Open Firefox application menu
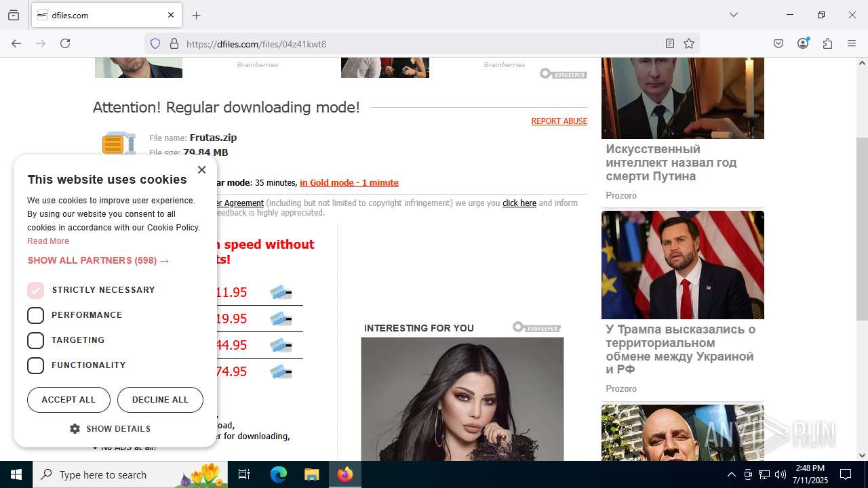This screenshot has height=488, width=868. [x=852, y=43]
